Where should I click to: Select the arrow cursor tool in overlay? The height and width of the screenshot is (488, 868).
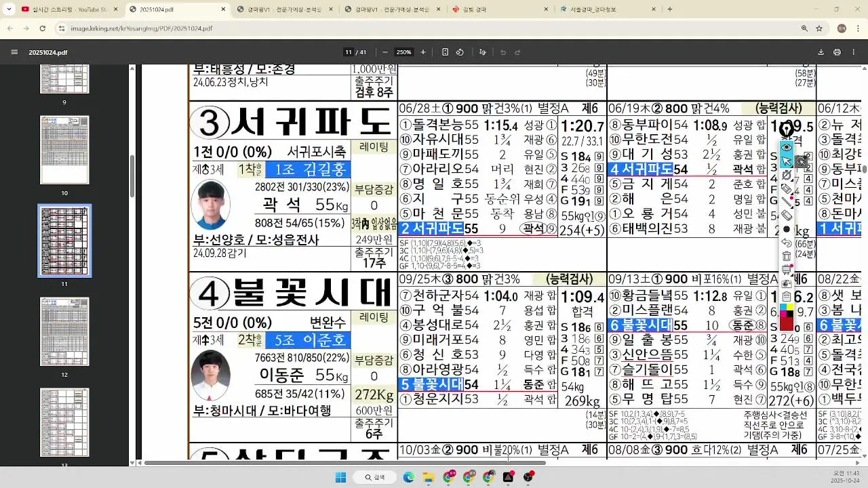pyautogui.click(x=786, y=161)
